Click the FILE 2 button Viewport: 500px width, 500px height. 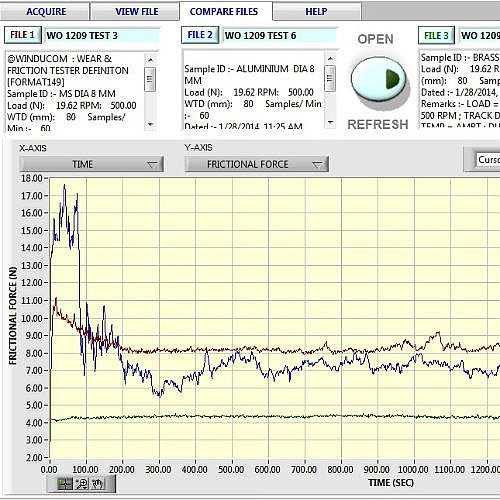[x=200, y=35]
